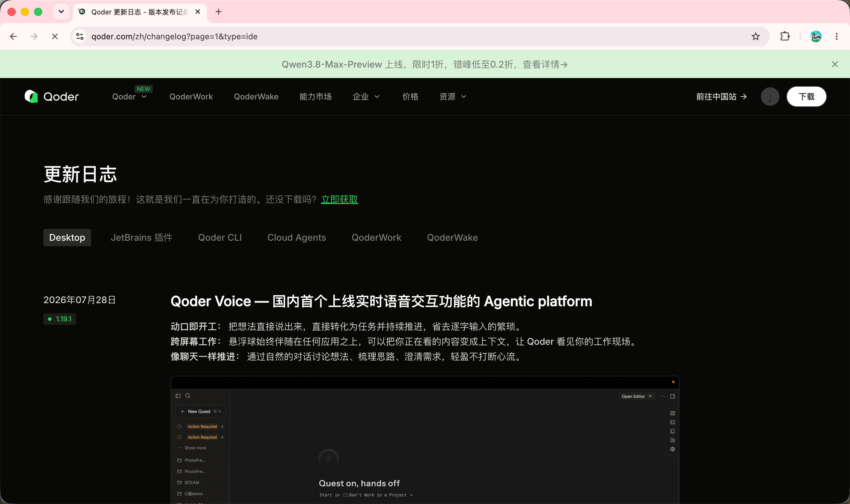Open Chrome's three-dot menu
Viewport: 850px width, 504px height.
click(x=836, y=36)
